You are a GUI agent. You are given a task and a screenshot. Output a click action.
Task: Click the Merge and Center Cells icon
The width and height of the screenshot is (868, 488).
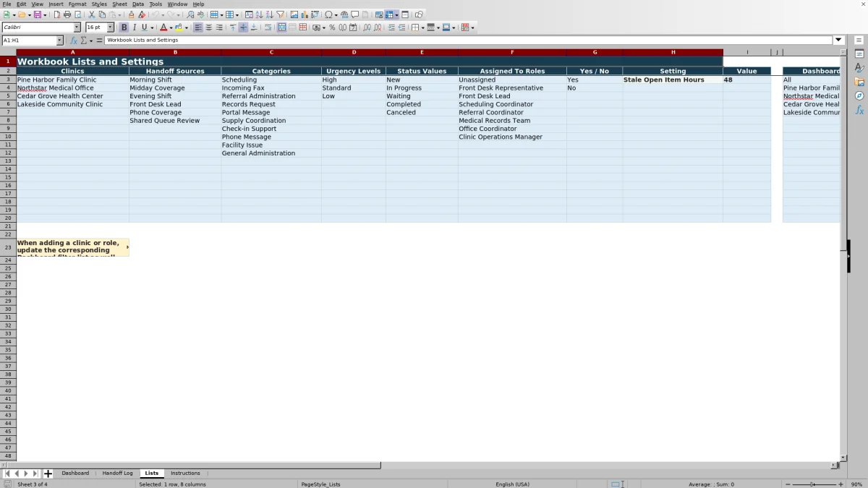(x=281, y=27)
